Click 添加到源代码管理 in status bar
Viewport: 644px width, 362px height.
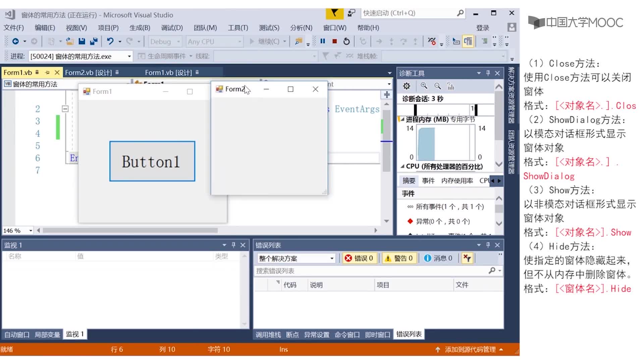tap(470, 350)
